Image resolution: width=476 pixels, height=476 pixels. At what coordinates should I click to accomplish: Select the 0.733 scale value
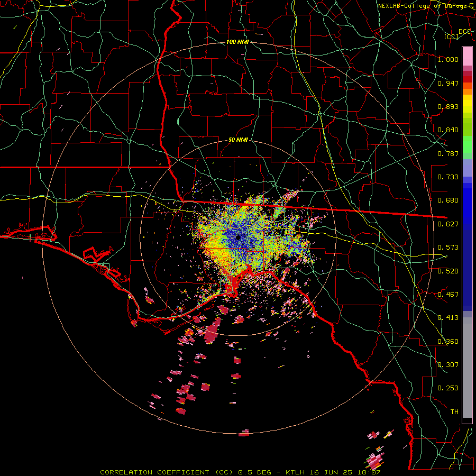point(448,177)
